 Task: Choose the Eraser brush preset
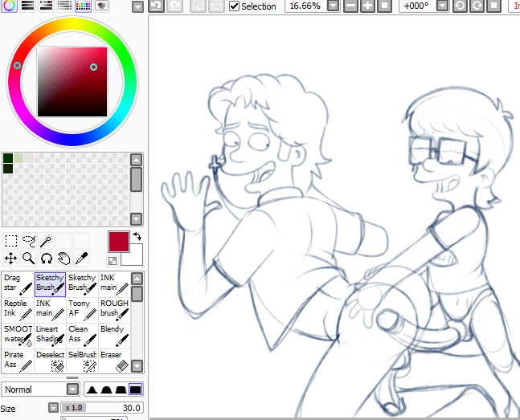pos(113,360)
